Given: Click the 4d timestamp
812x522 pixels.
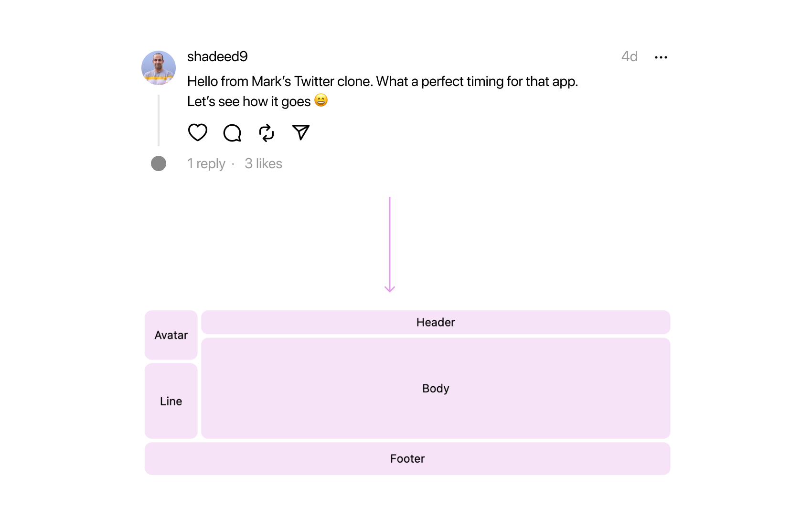Looking at the screenshot, I should tap(629, 56).
